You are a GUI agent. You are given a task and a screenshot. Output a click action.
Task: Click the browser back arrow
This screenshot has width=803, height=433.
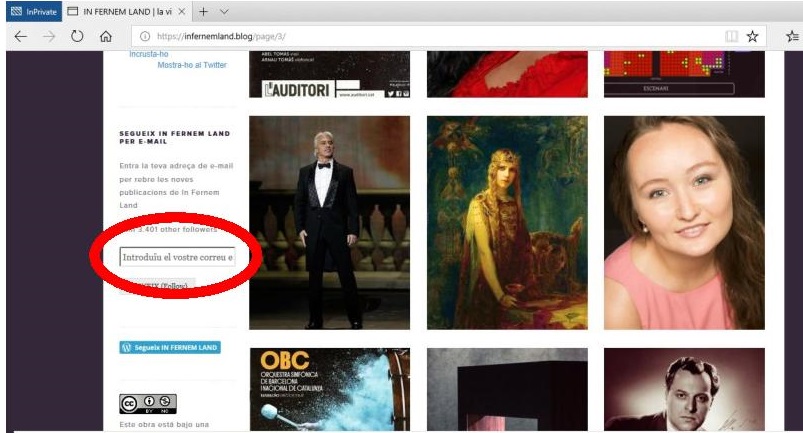pyautogui.click(x=19, y=36)
